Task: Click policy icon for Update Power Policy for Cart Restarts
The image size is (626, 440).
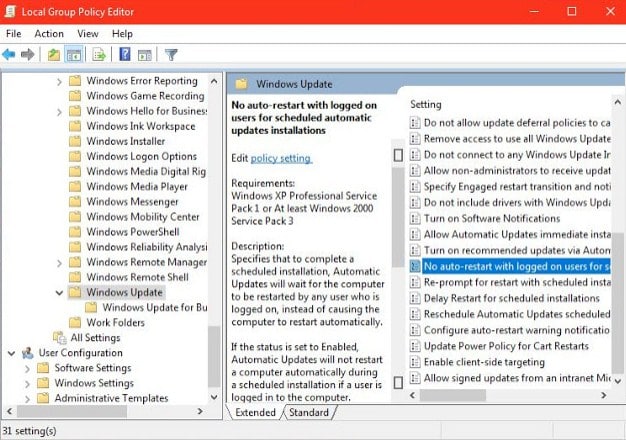Action: coord(415,346)
